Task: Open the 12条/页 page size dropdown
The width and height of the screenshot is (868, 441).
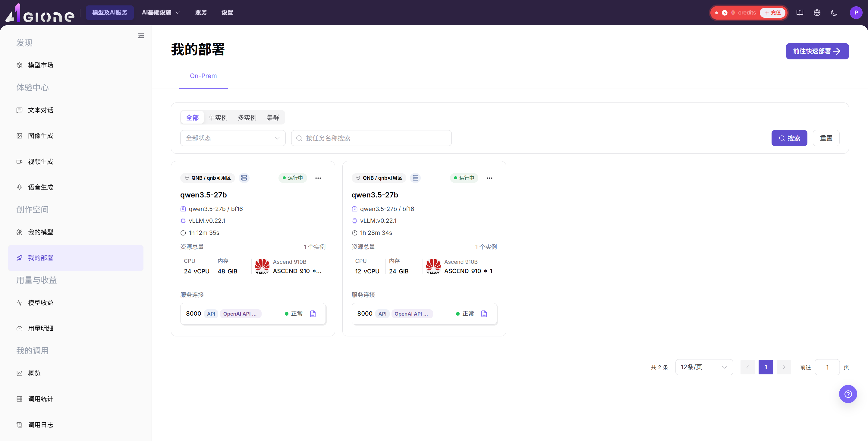Action: (704, 367)
